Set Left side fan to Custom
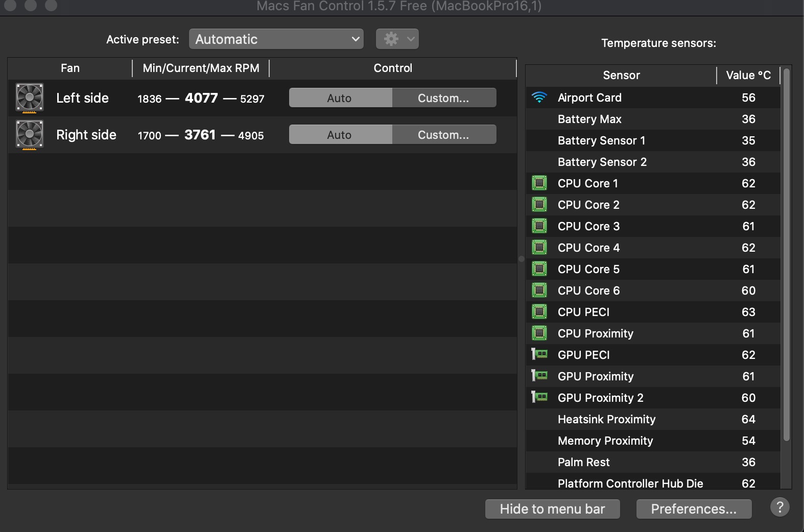 point(444,98)
